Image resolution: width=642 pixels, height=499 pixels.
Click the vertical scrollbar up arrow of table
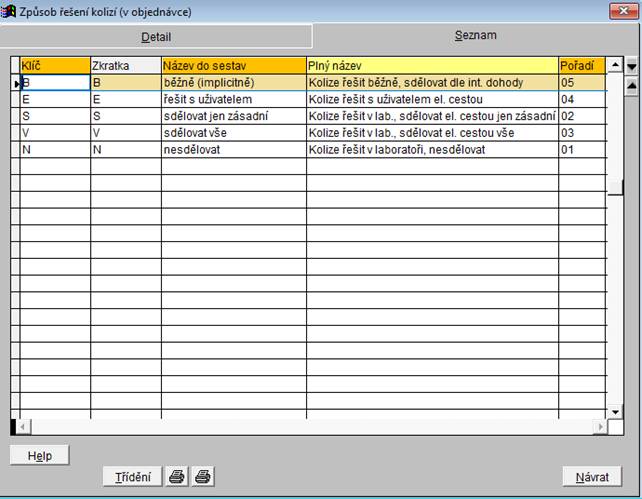[614, 65]
